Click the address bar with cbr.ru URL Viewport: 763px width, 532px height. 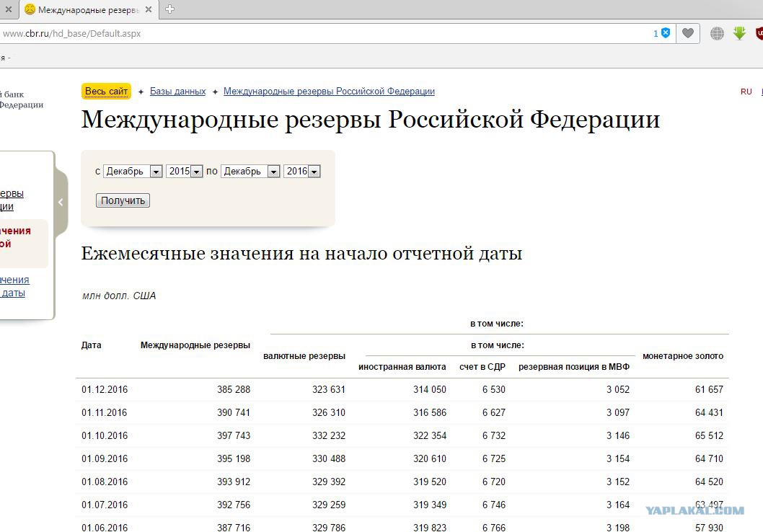tap(321, 33)
